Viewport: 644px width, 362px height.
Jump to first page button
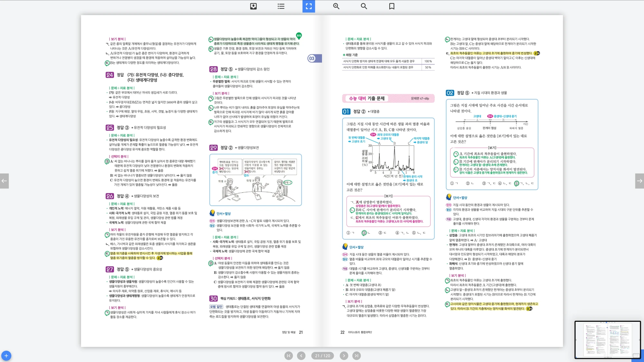click(x=289, y=356)
